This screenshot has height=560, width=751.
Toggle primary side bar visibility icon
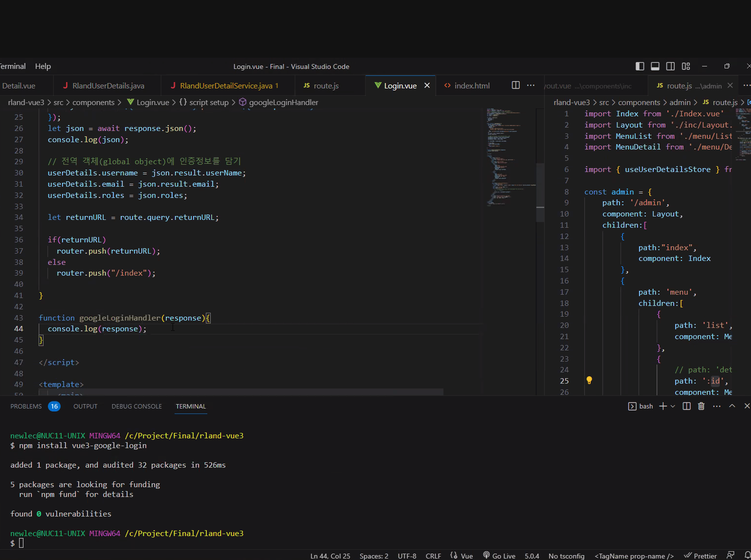point(640,66)
